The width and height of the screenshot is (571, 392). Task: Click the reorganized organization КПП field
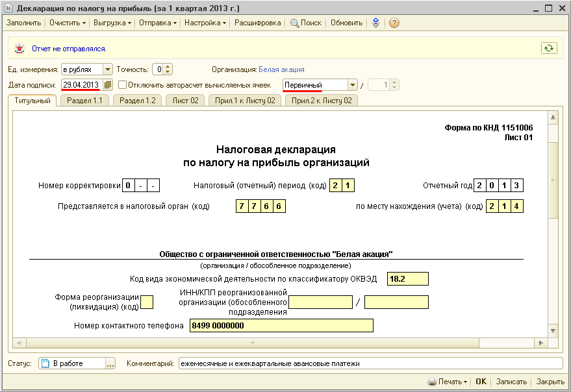(396, 302)
